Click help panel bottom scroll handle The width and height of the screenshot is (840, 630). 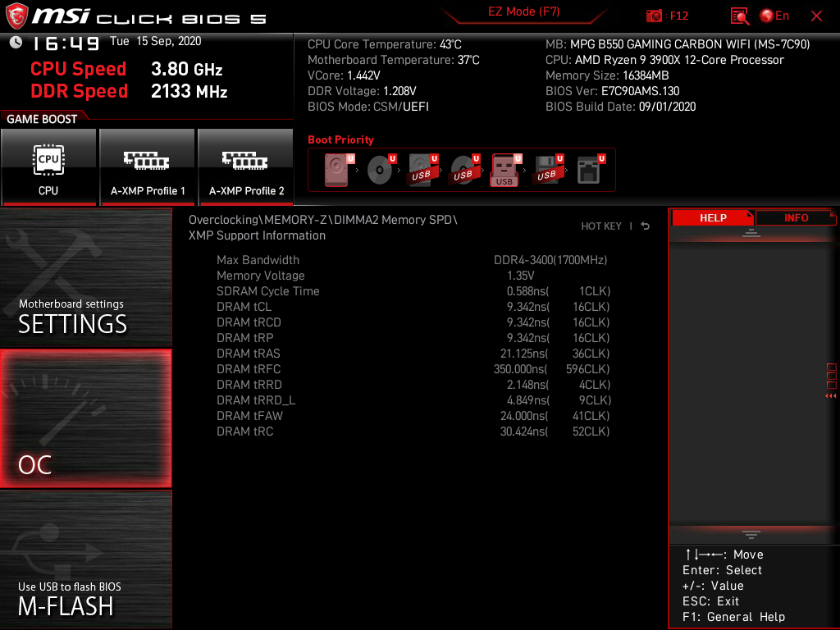pyautogui.click(x=751, y=535)
